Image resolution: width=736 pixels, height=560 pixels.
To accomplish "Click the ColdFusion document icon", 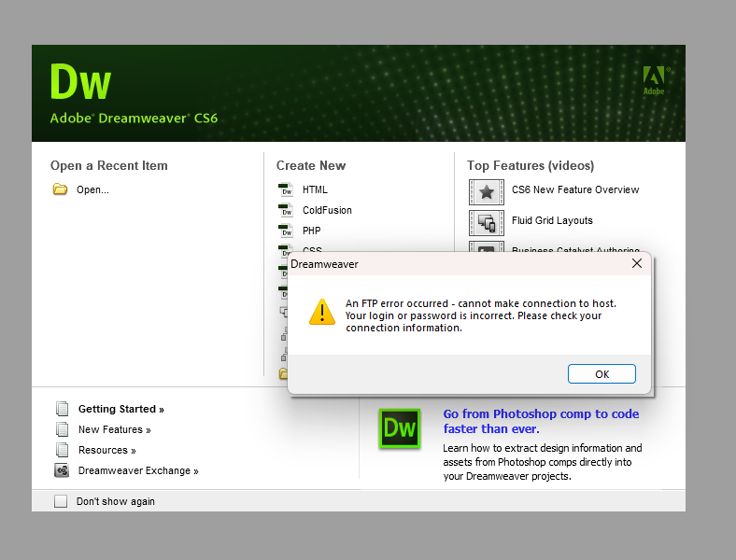I will coord(286,210).
